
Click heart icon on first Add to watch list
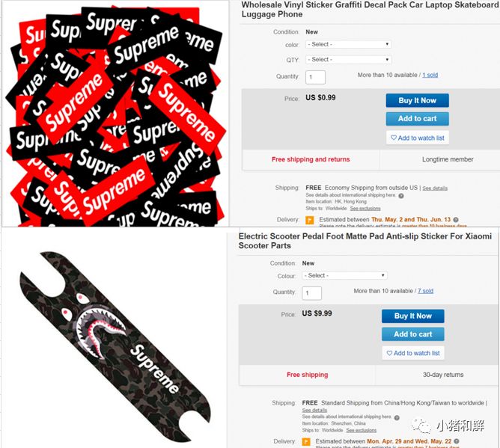click(x=394, y=138)
